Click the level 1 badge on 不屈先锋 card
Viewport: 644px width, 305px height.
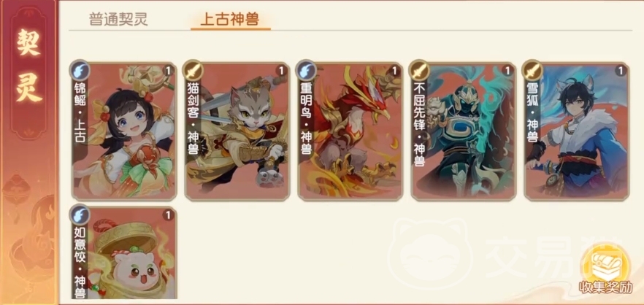click(x=507, y=71)
